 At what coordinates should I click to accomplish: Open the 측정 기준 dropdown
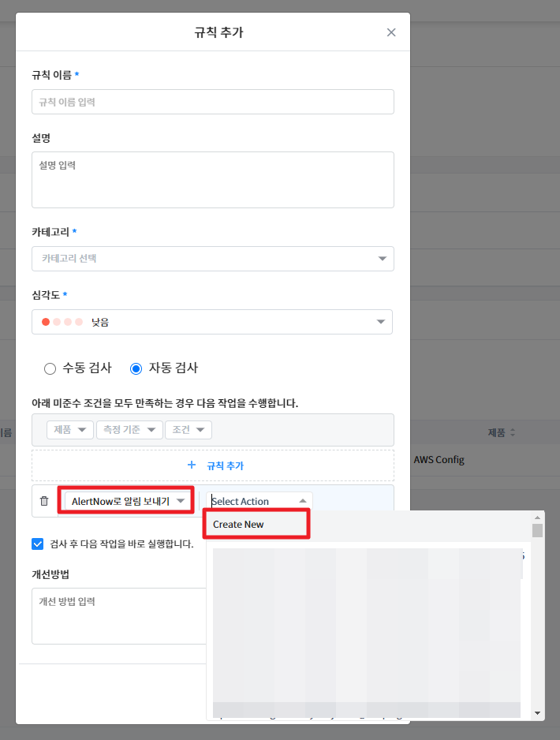coord(129,430)
